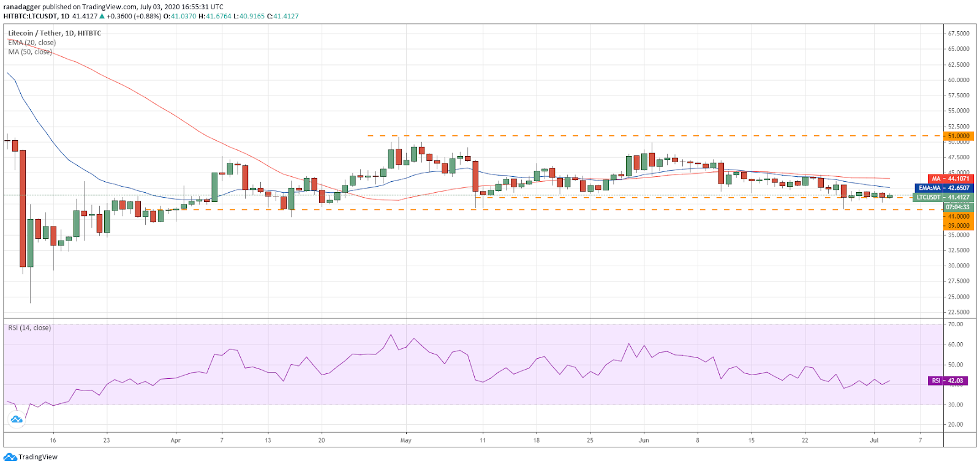Click the Jun label on the date axis

[644, 440]
